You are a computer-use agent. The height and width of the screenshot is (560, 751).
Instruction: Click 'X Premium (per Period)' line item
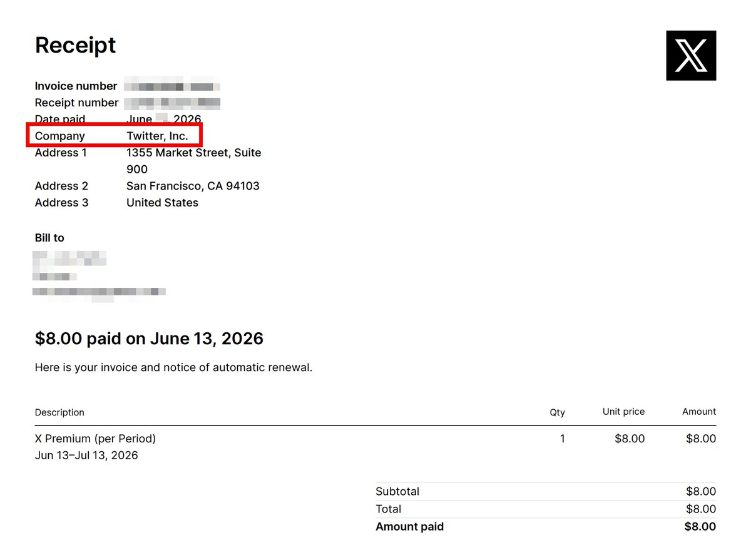point(95,439)
